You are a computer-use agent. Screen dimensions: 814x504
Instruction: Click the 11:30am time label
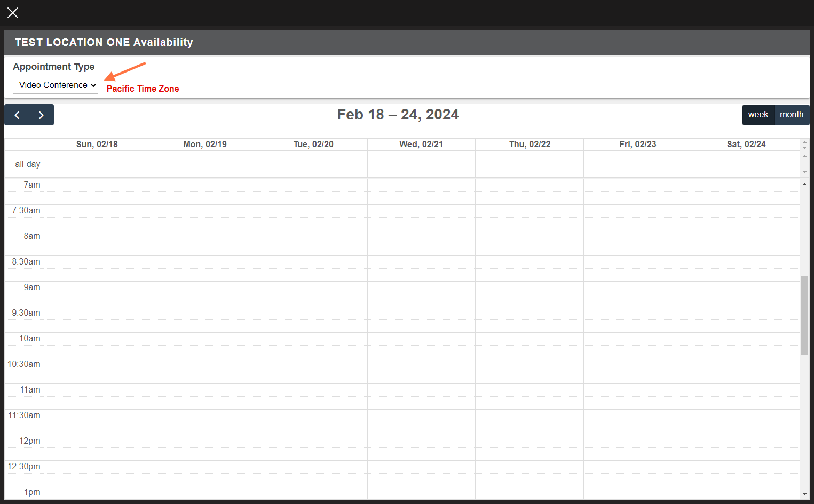(x=24, y=415)
